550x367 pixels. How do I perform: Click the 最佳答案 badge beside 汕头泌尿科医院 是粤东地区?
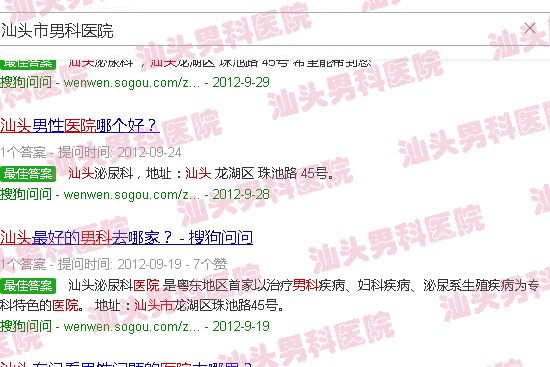pyautogui.click(x=28, y=286)
